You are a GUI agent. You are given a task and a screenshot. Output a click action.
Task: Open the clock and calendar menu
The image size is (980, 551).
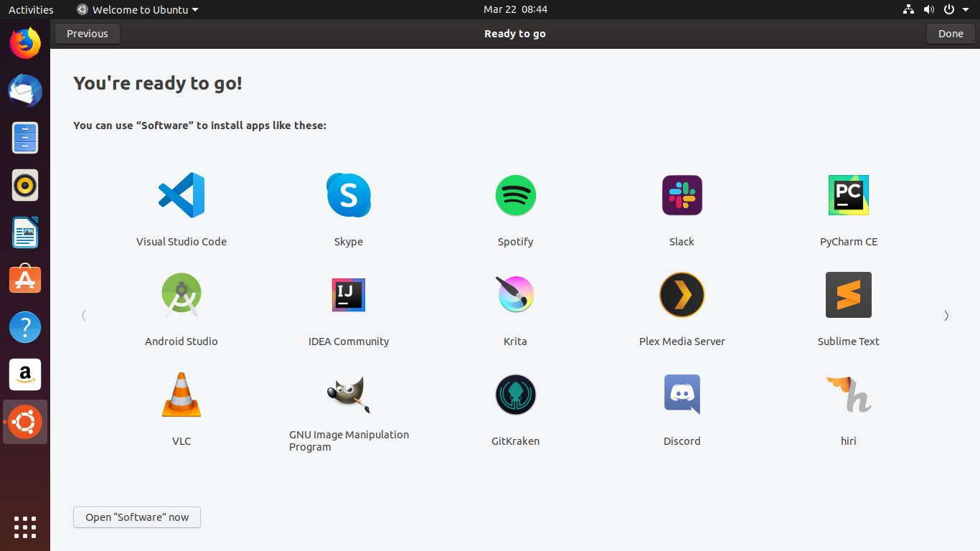pyautogui.click(x=515, y=9)
